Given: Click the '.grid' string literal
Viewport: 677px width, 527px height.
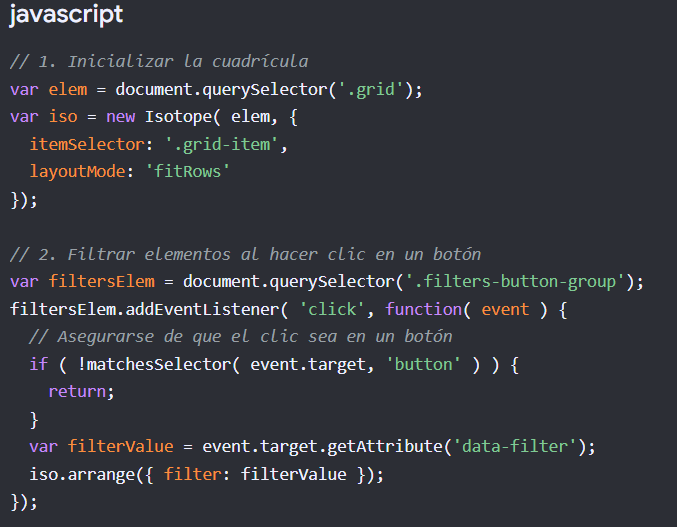Looking at the screenshot, I should 370,89.
